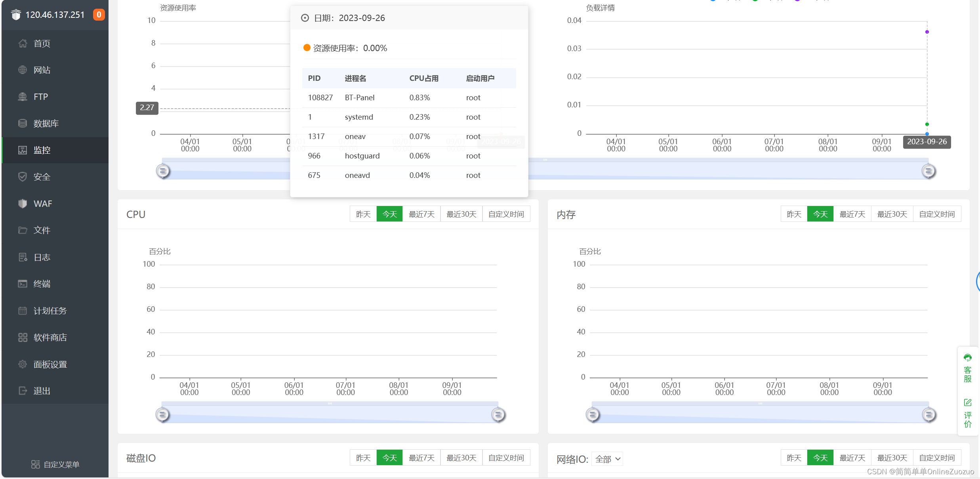Select 最近30天 in the 网络IO panel

pyautogui.click(x=892, y=458)
